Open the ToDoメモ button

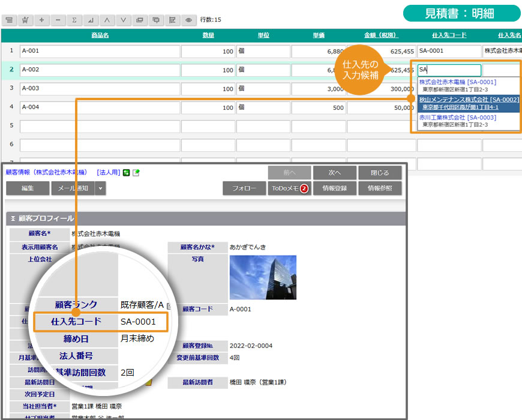tap(289, 188)
